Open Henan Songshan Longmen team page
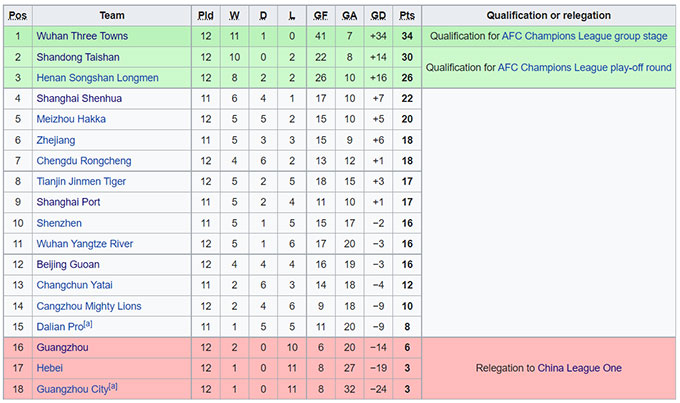The height and width of the screenshot is (403, 680). point(97,78)
